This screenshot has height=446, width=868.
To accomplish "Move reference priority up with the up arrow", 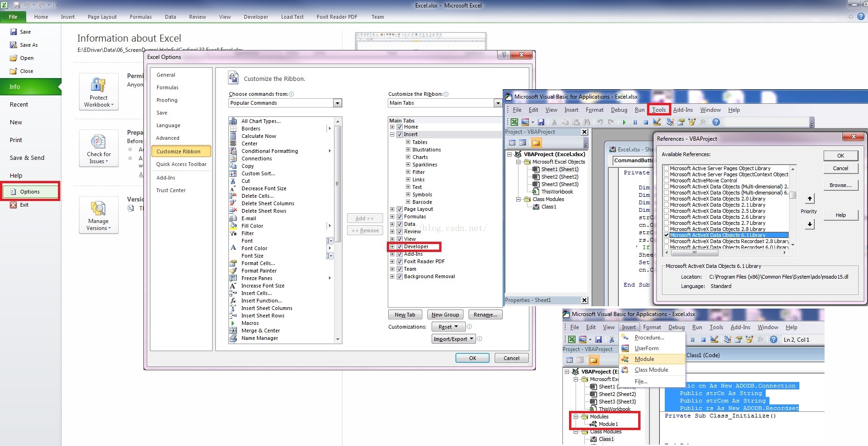I will click(x=810, y=199).
